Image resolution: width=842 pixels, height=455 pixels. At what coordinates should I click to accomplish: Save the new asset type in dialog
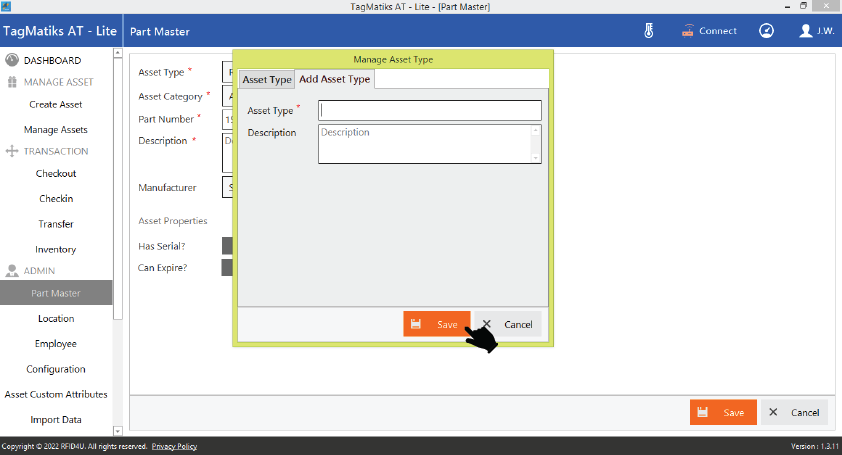click(436, 324)
